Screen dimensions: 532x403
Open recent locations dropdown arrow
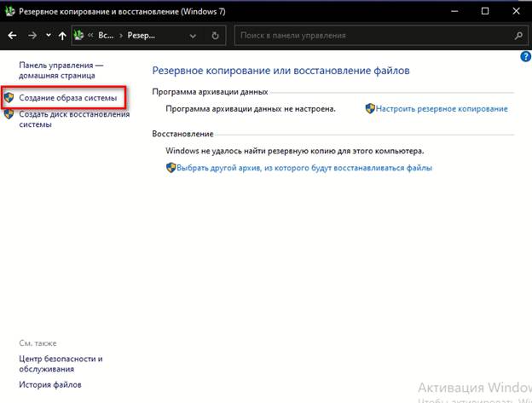49,35
